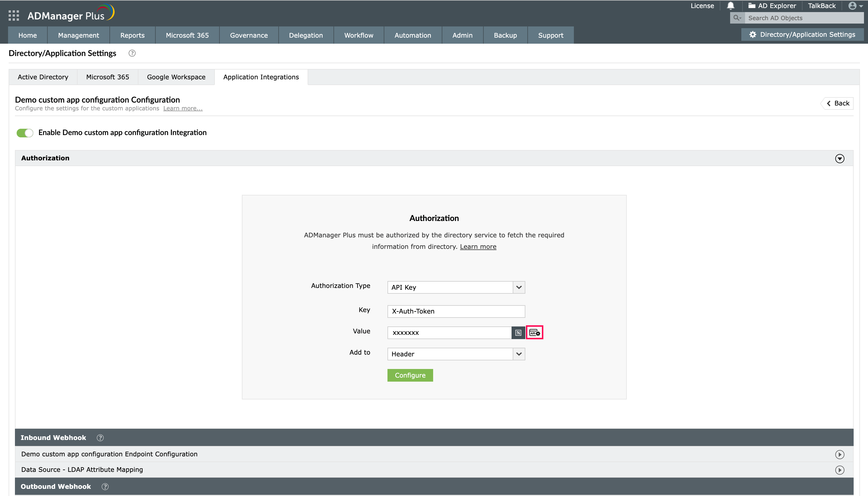Open the notifications bell
The width and height of the screenshot is (868, 496).
tap(730, 5)
